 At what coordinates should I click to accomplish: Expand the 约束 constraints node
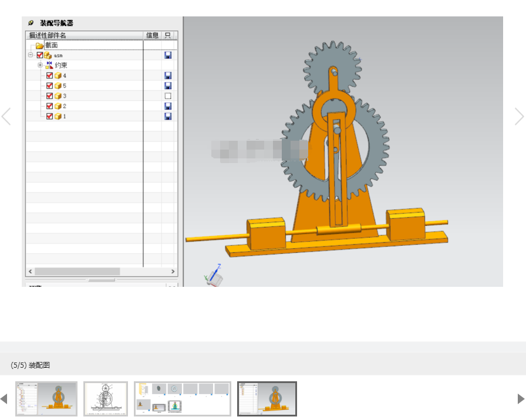41,65
